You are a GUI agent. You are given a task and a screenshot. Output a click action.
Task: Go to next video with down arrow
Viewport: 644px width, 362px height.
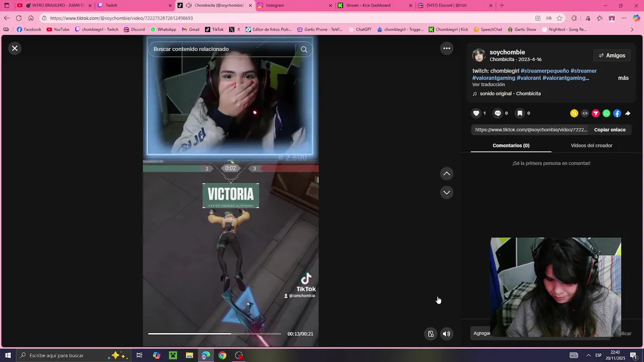tap(446, 193)
